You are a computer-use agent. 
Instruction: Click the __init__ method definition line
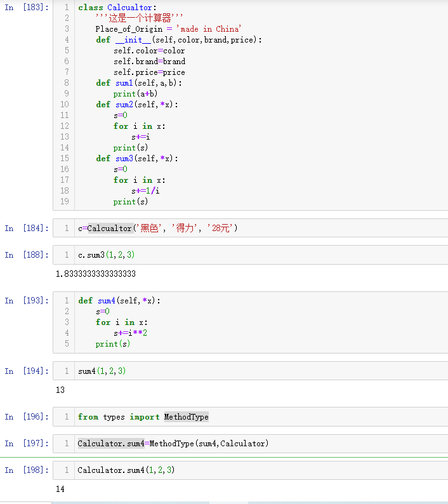pos(179,40)
